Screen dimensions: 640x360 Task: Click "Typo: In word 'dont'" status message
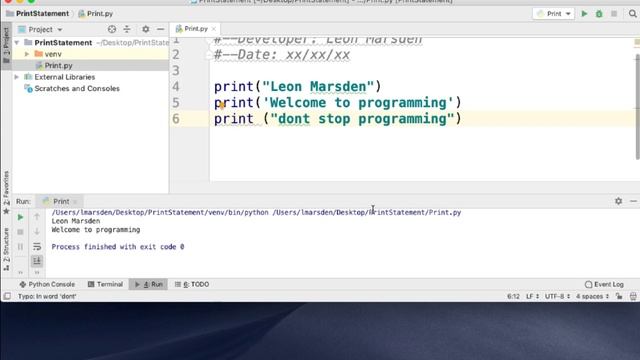(x=47, y=296)
